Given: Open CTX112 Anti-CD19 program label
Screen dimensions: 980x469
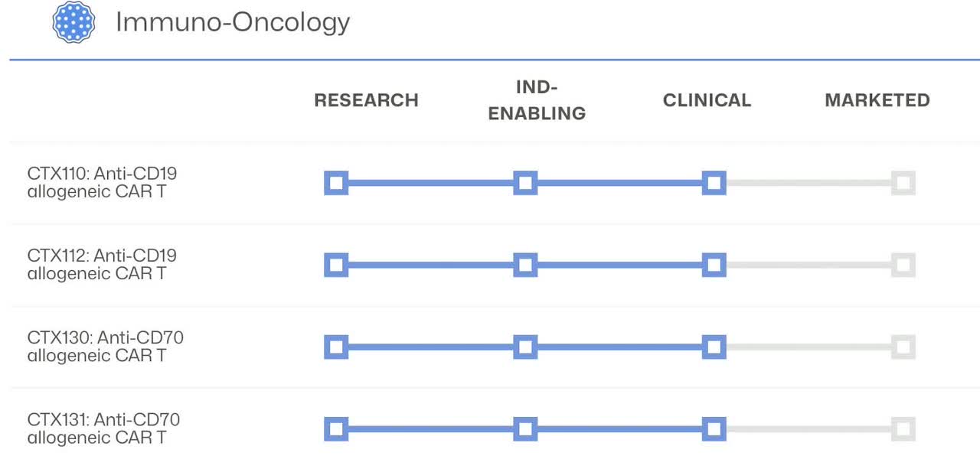Looking at the screenshot, I should [x=102, y=264].
